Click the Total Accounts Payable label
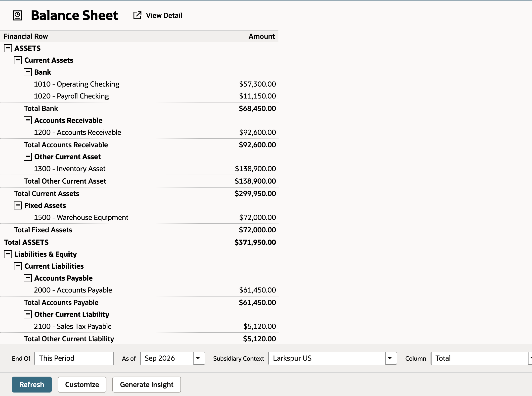Image resolution: width=532 pixels, height=396 pixels. pos(61,302)
